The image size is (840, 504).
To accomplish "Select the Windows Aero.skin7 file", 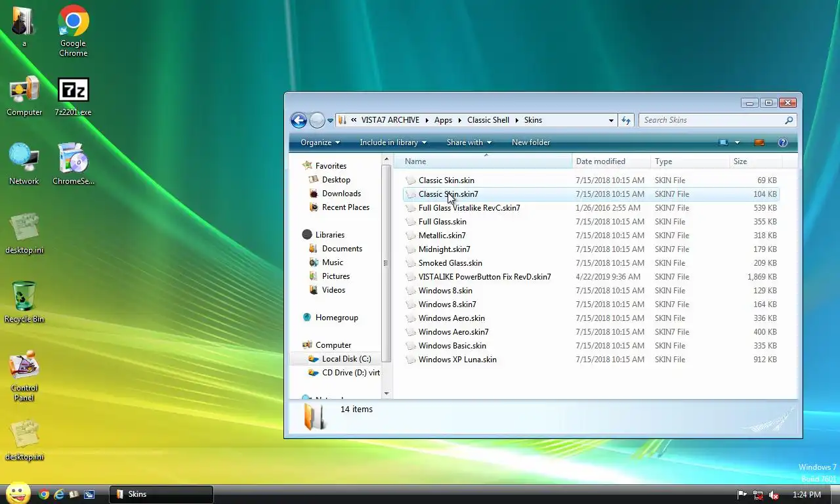I will [x=453, y=332].
